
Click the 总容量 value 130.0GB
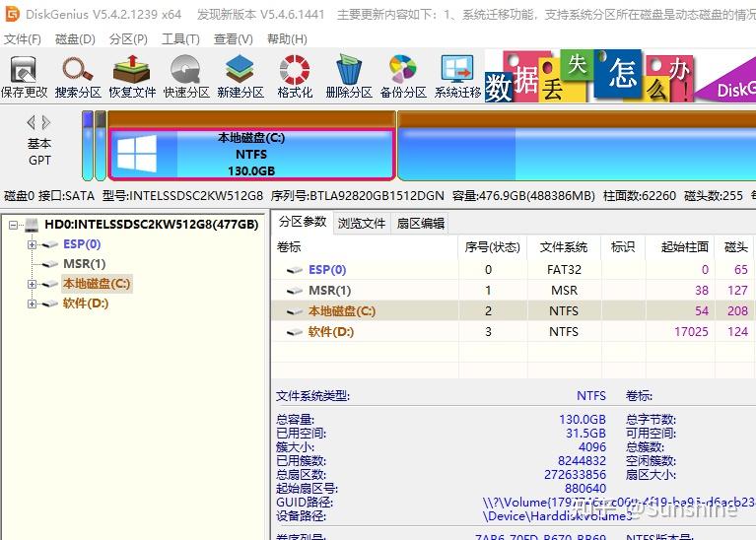pos(582,420)
